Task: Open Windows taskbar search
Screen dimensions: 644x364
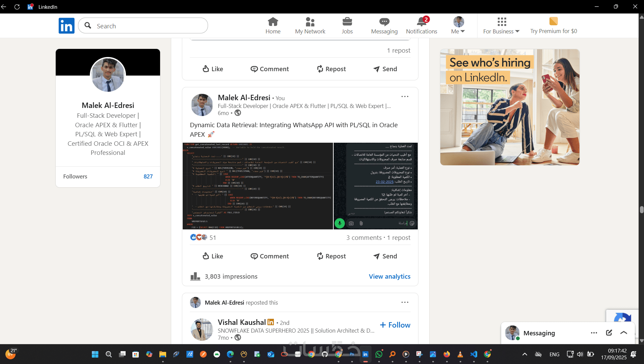Action: (x=109, y=354)
